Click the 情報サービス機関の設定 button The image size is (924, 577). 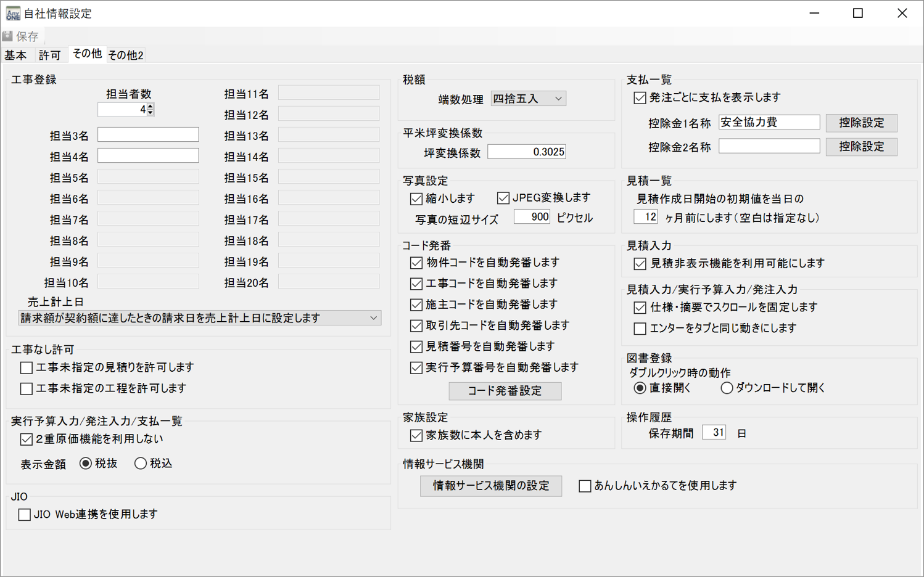[491, 486]
